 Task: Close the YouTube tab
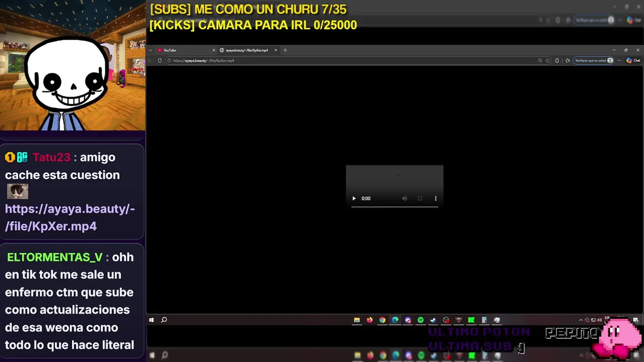click(213, 50)
